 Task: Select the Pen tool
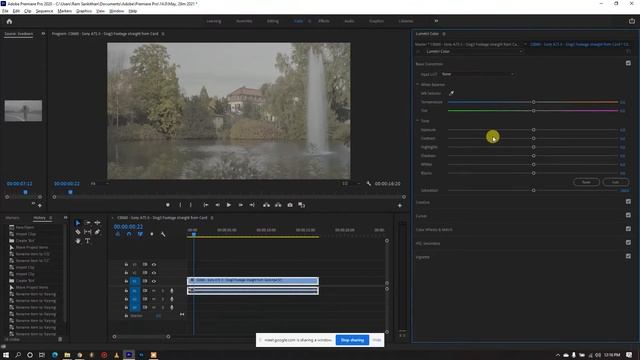[98, 232]
